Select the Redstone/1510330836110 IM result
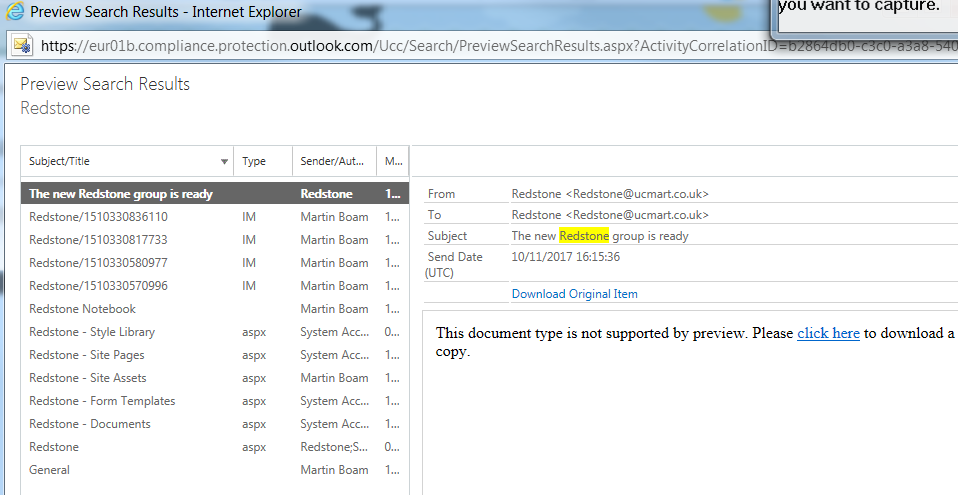 click(98, 217)
